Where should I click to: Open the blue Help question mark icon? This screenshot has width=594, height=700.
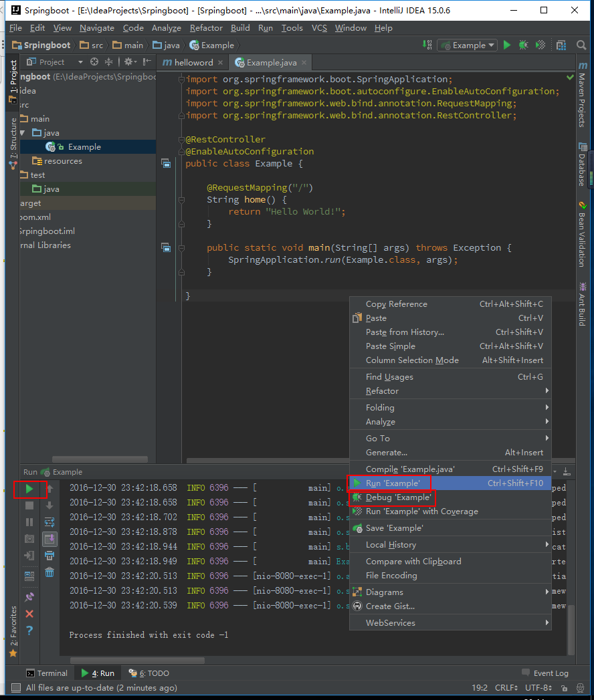coord(29,630)
